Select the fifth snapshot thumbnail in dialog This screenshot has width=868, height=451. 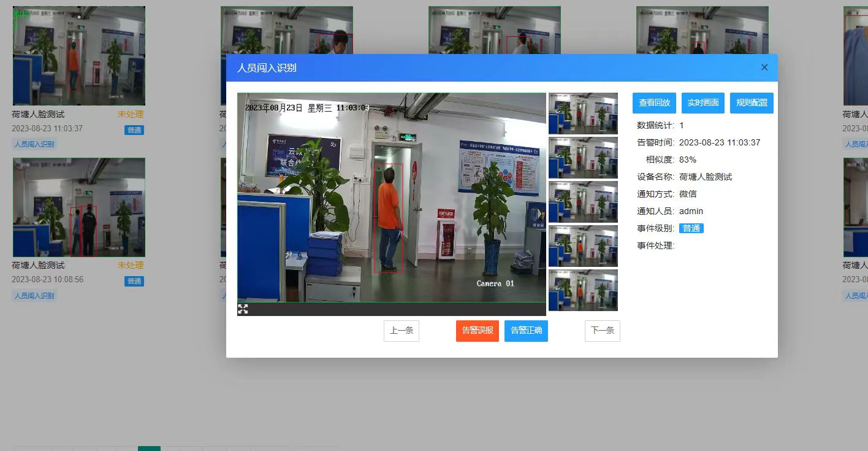click(x=583, y=290)
